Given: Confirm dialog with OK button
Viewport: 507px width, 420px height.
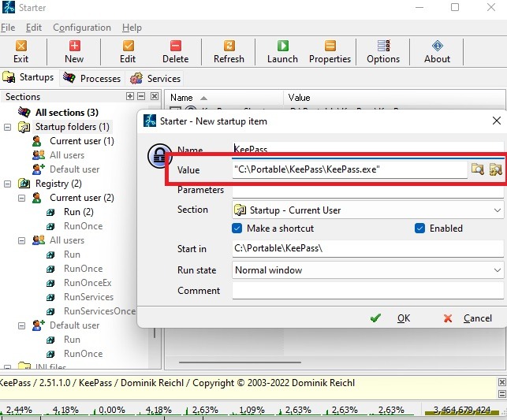Looking at the screenshot, I should (390, 318).
